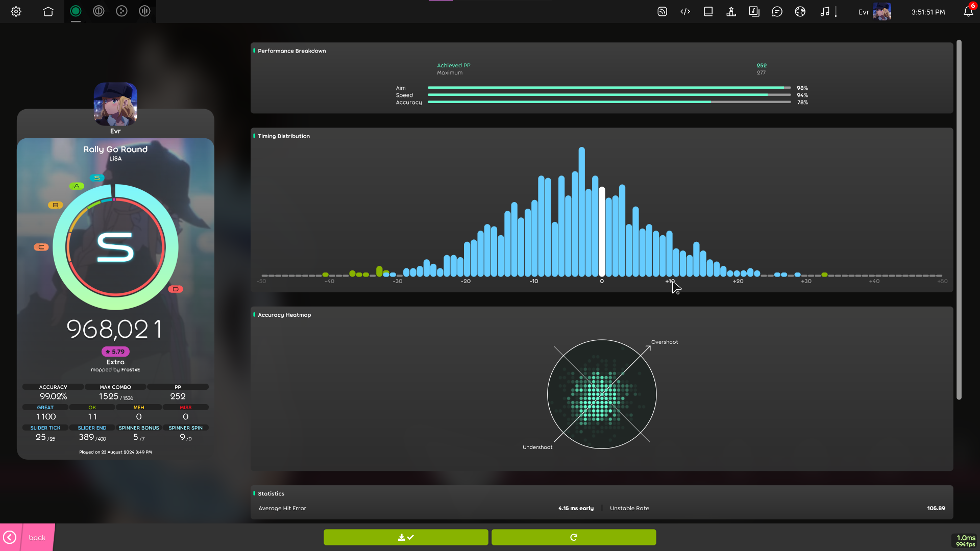
Task: Click the green retry button
Action: pyautogui.click(x=574, y=537)
